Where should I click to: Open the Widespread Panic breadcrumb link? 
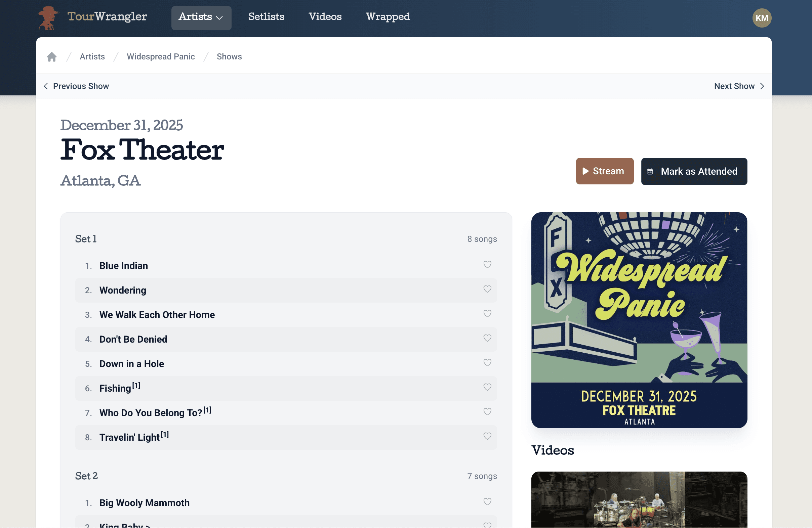pyautogui.click(x=161, y=56)
